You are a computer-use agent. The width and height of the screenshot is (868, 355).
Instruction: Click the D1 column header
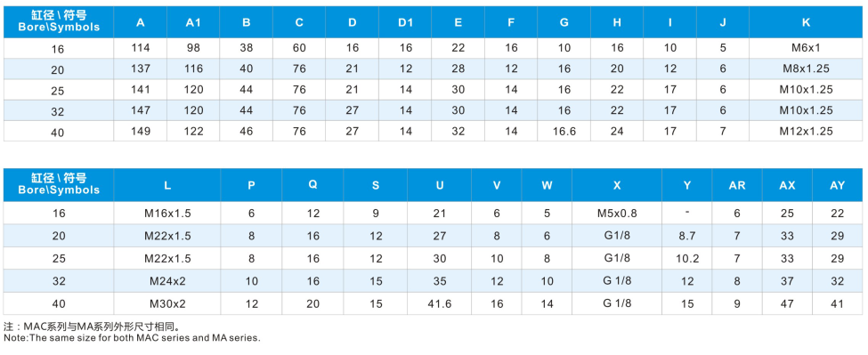coord(406,22)
